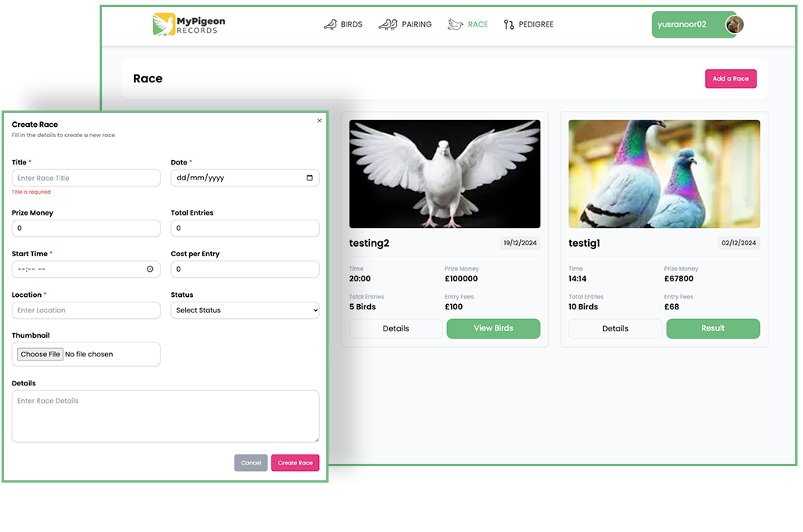
Task: Open the calendar picker in Date field
Action: coord(309,178)
